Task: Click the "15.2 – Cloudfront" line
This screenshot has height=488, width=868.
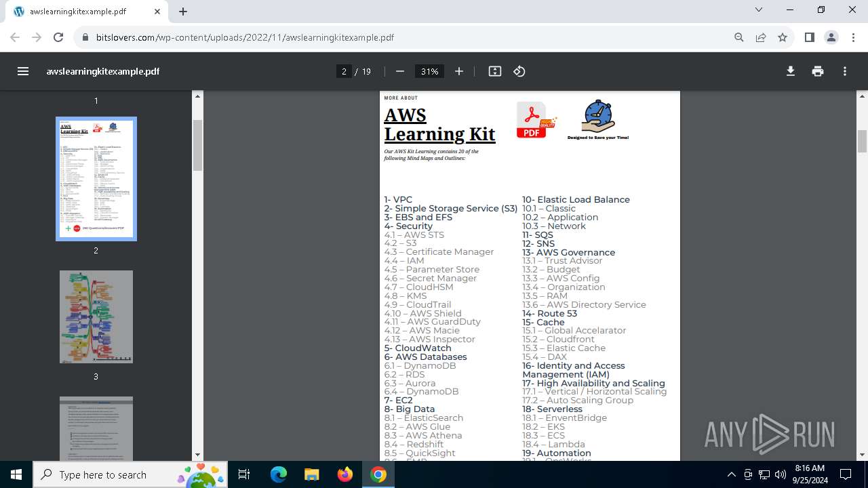Action: pyautogui.click(x=558, y=340)
